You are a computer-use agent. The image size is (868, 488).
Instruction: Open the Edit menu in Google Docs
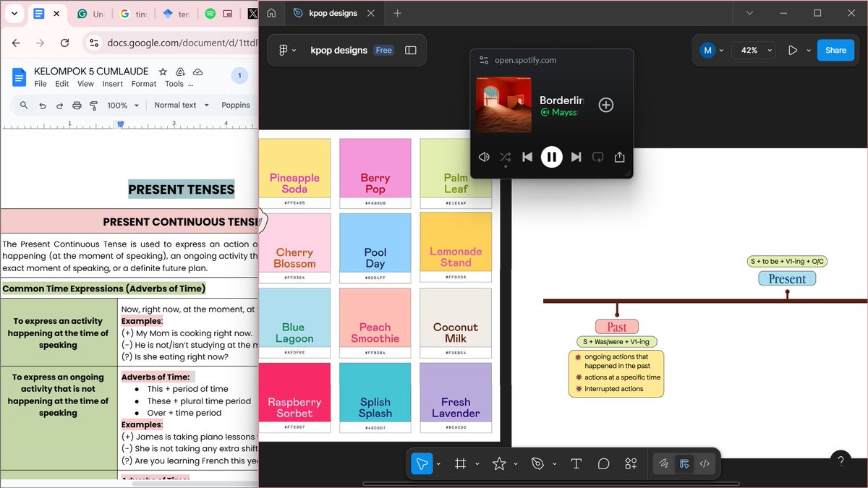[x=62, y=84]
